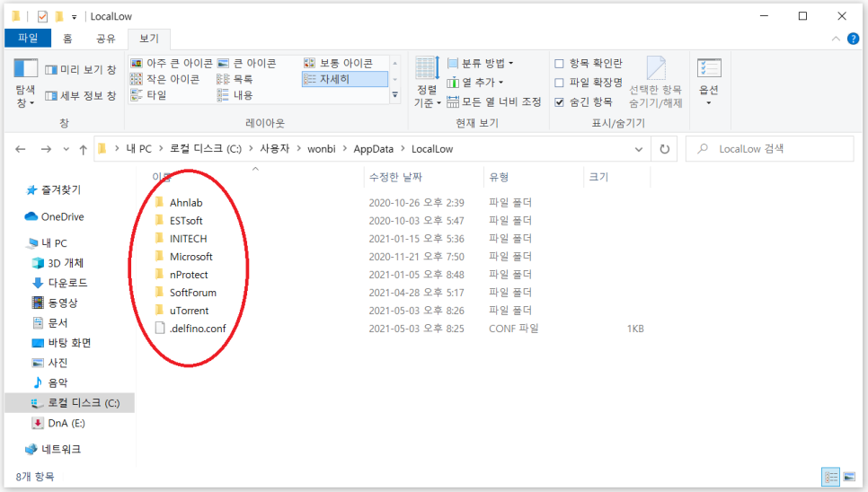Choose large icons layout (큰 아이콘)

(x=247, y=63)
